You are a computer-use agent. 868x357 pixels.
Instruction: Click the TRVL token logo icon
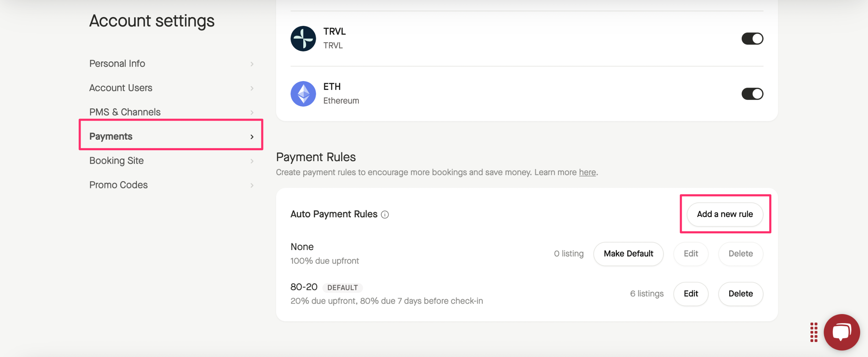point(303,38)
